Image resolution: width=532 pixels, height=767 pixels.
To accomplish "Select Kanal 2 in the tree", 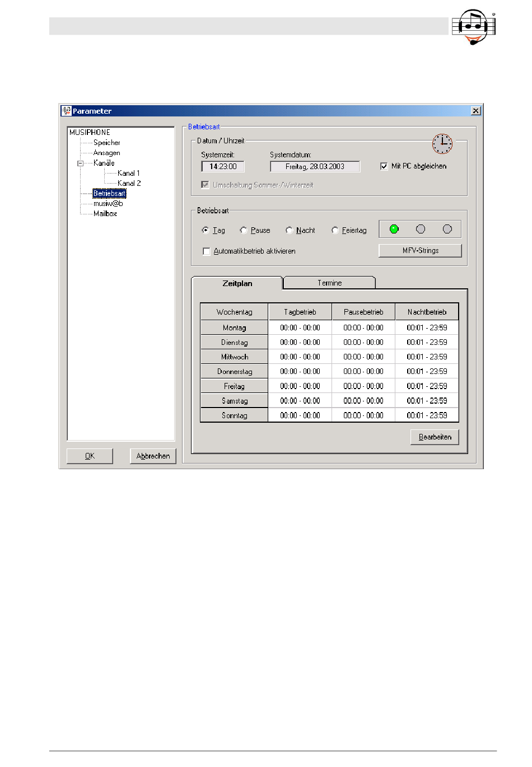I will click(x=129, y=183).
